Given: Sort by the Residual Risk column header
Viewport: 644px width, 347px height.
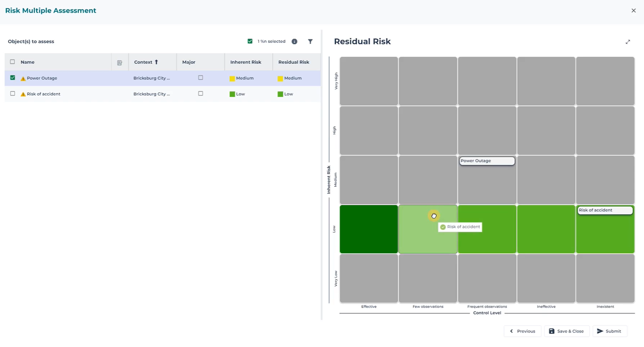Looking at the screenshot, I should tap(293, 62).
